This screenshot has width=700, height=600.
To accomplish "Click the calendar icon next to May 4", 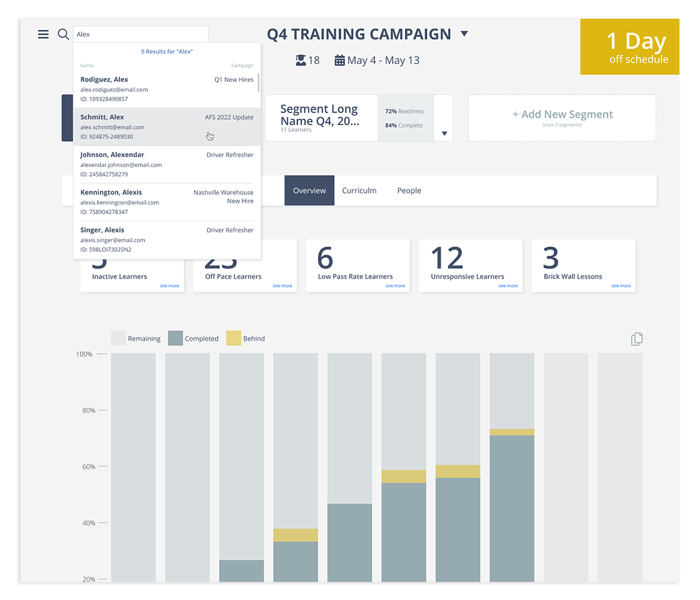I will pyautogui.click(x=340, y=60).
